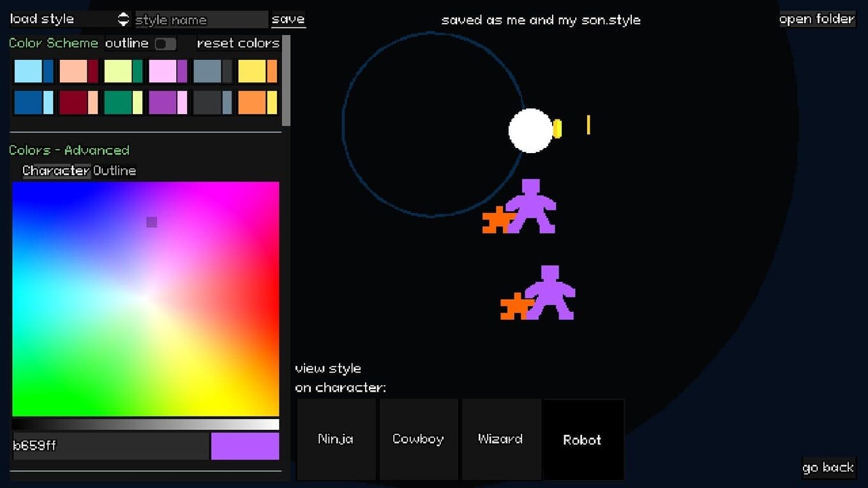This screenshot has height=488, width=868.
Task: Pick the pale yellow-green color scheme
Action: [x=123, y=71]
